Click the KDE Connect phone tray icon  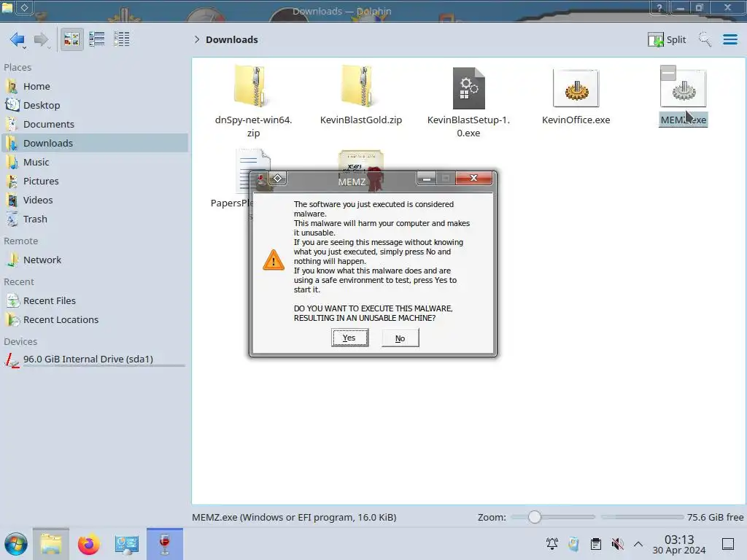tap(573, 544)
